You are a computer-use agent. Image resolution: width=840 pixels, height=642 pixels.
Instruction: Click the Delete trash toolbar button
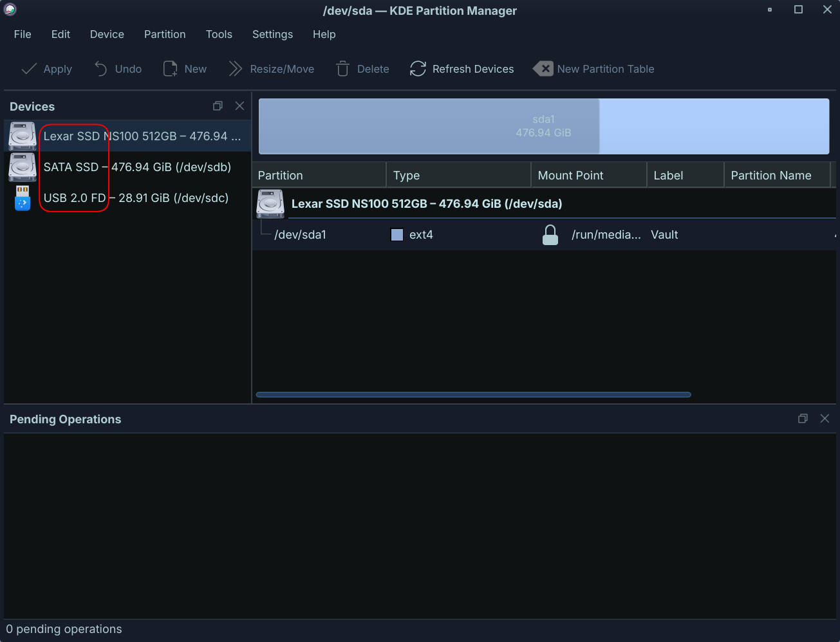click(x=362, y=69)
